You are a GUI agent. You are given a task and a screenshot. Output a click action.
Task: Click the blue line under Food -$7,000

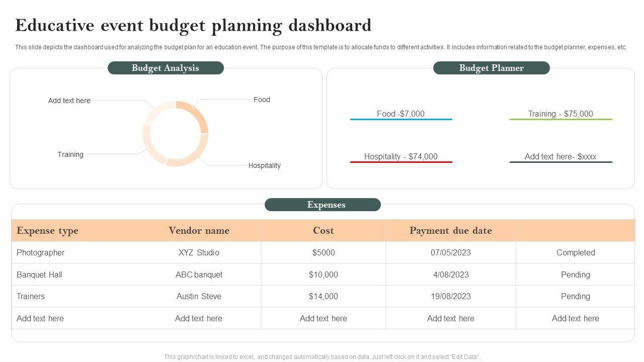tap(401, 120)
